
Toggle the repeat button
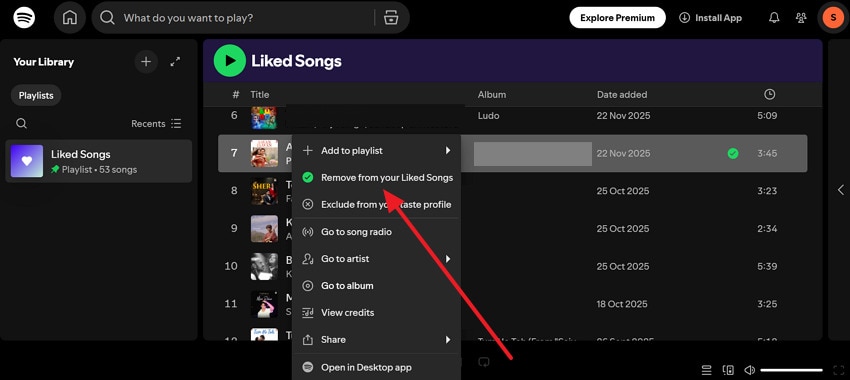484,362
